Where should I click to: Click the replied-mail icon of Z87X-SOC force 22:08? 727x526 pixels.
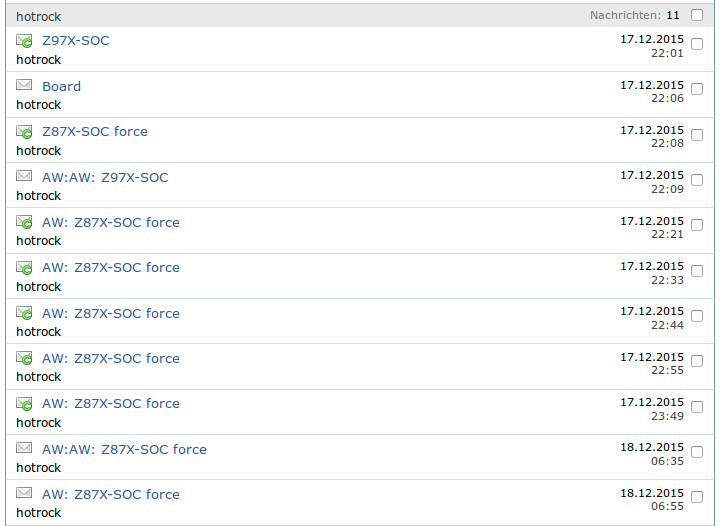tap(24, 132)
